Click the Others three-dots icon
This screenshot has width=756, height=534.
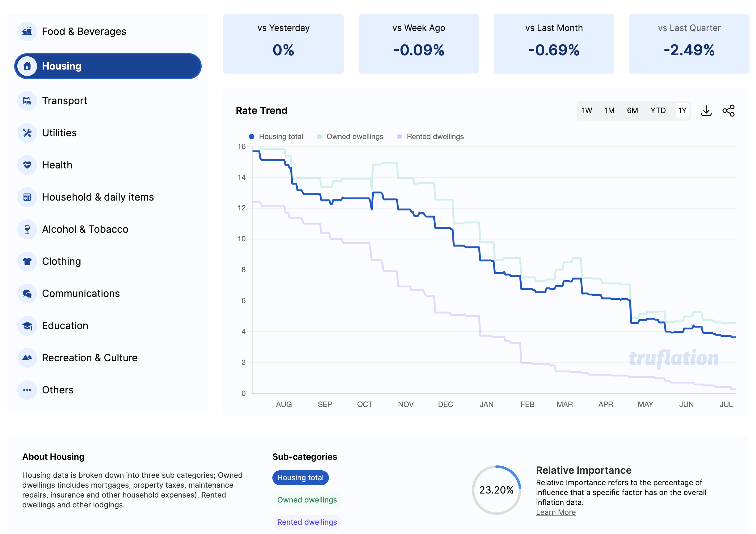click(27, 390)
